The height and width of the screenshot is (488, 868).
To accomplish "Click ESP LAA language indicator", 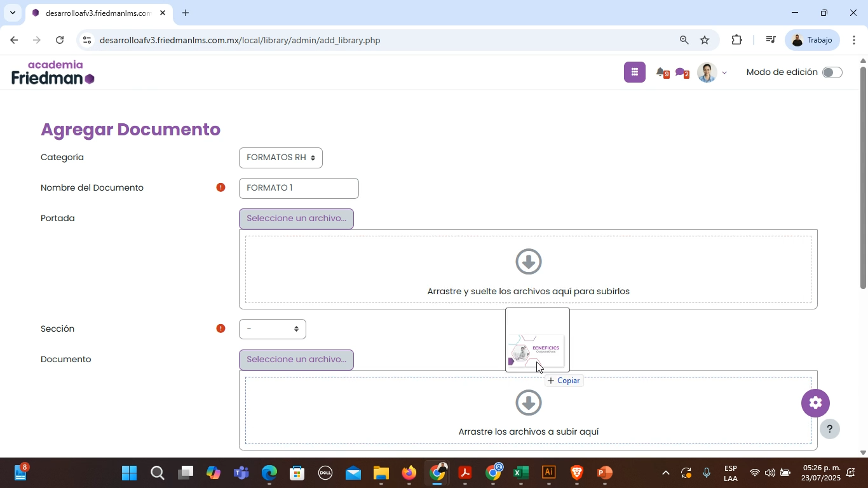I will pos(731,473).
